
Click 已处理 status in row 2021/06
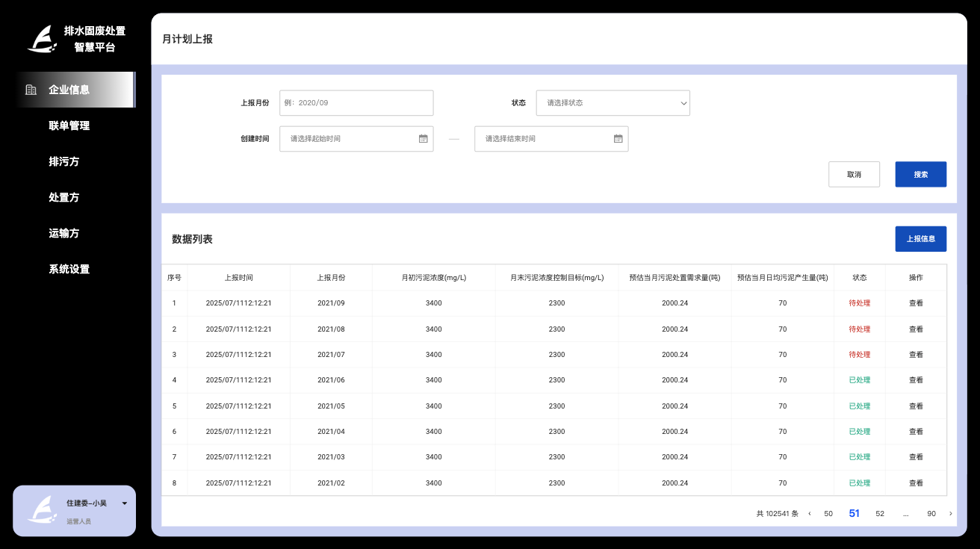pos(860,380)
